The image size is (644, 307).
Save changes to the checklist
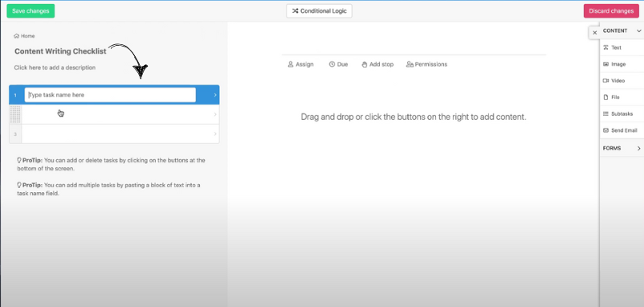[31, 11]
